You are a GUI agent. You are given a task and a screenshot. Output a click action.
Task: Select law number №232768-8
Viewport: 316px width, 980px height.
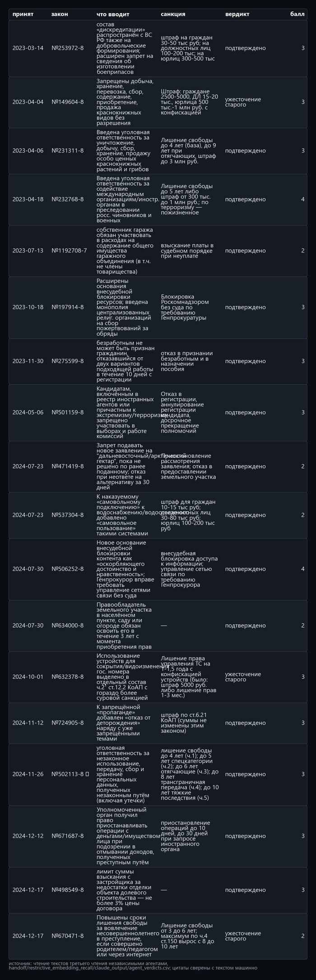click(68, 199)
